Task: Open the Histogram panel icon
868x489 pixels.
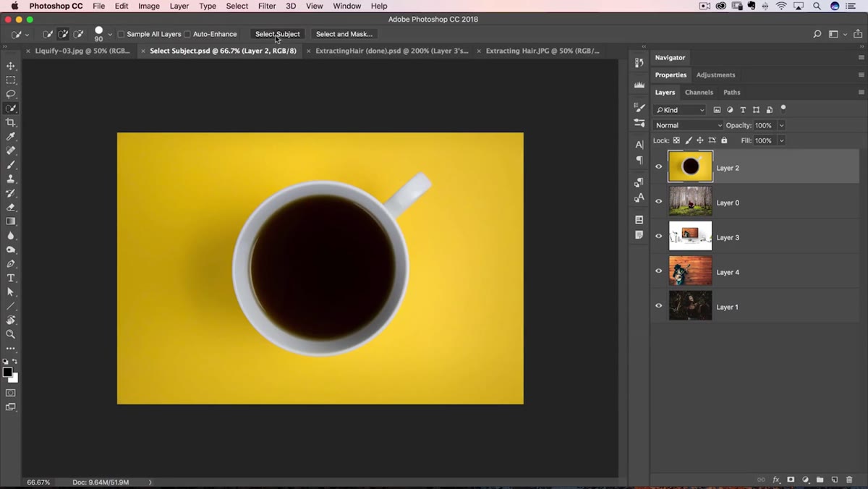Action: click(639, 85)
